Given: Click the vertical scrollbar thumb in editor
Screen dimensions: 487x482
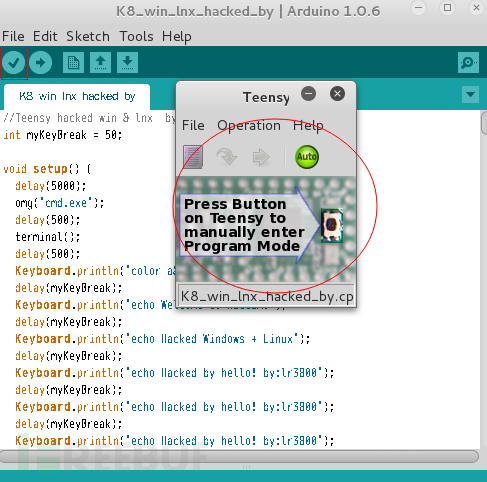Looking at the screenshot, I should tap(484, 123).
